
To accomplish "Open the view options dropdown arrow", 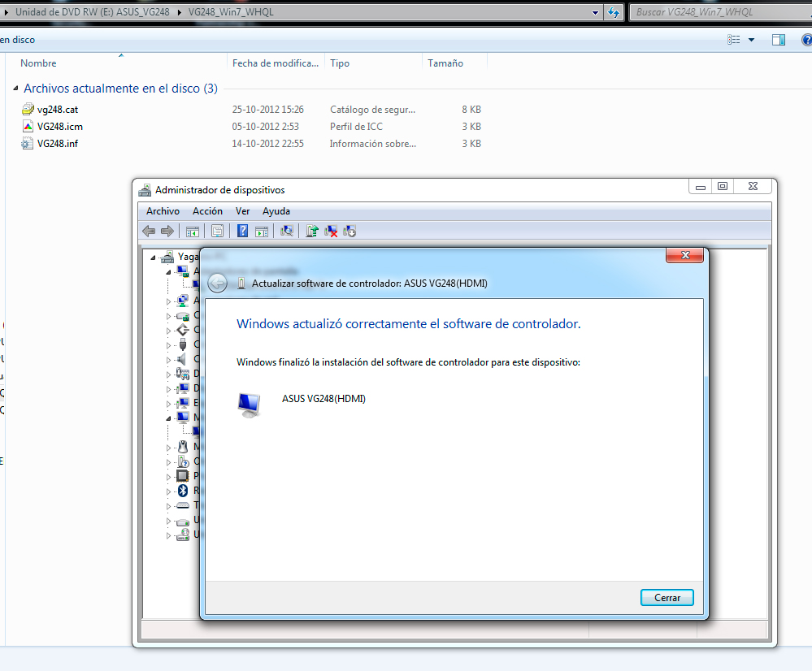I will coord(751,40).
